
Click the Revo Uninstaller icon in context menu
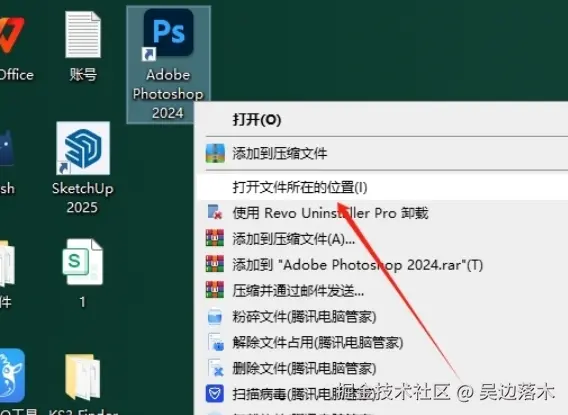click(x=215, y=212)
